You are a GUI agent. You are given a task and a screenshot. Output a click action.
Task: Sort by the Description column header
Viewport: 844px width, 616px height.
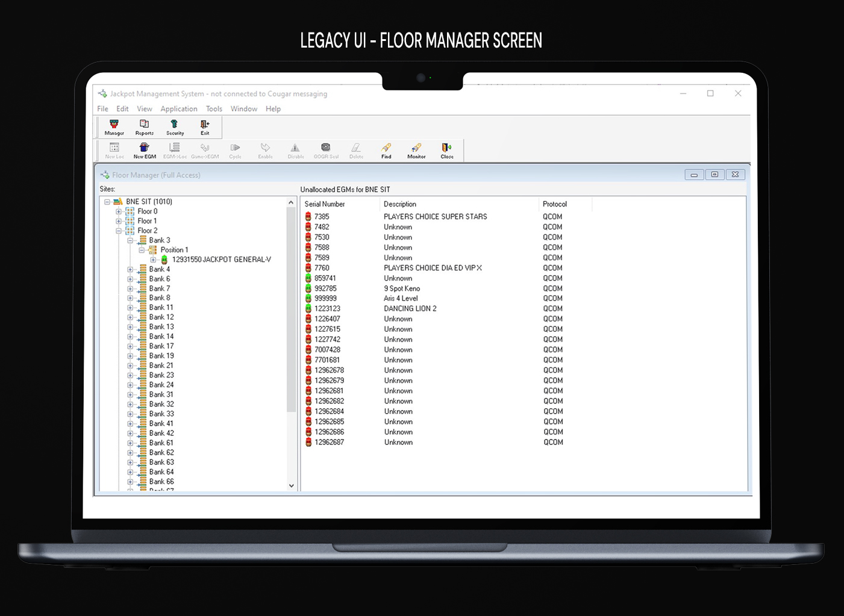[459, 204]
